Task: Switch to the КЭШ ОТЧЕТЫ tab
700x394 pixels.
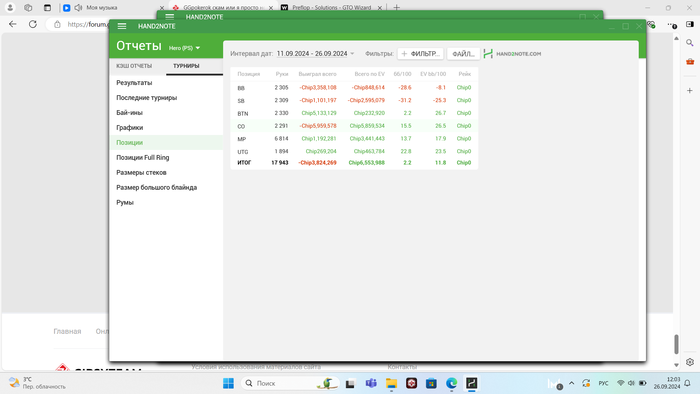Action: (134, 66)
